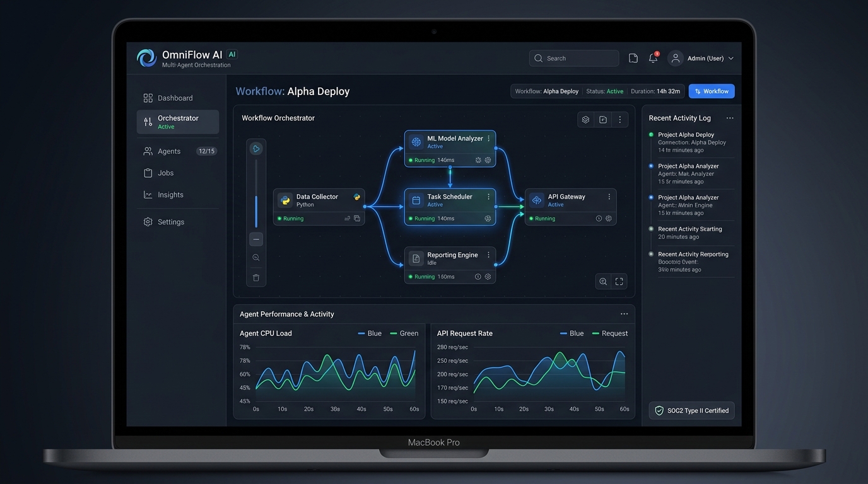Expand the Admin (User) account dropdown
Image resolution: width=868 pixels, height=484 pixels.
(731, 59)
